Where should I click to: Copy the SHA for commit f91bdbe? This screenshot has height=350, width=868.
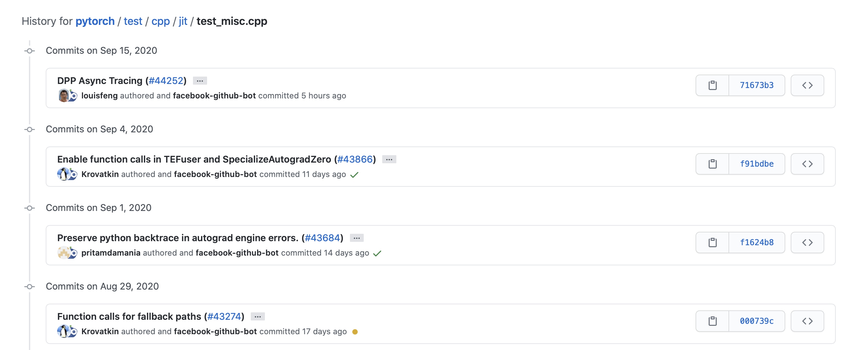[712, 164]
